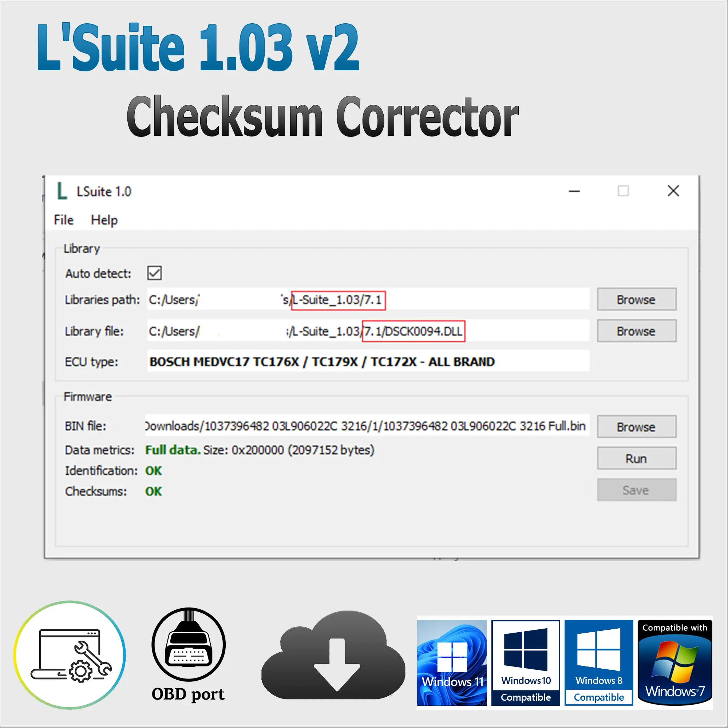The height and width of the screenshot is (728, 728).
Task: Open the Help menu
Action: click(x=104, y=220)
